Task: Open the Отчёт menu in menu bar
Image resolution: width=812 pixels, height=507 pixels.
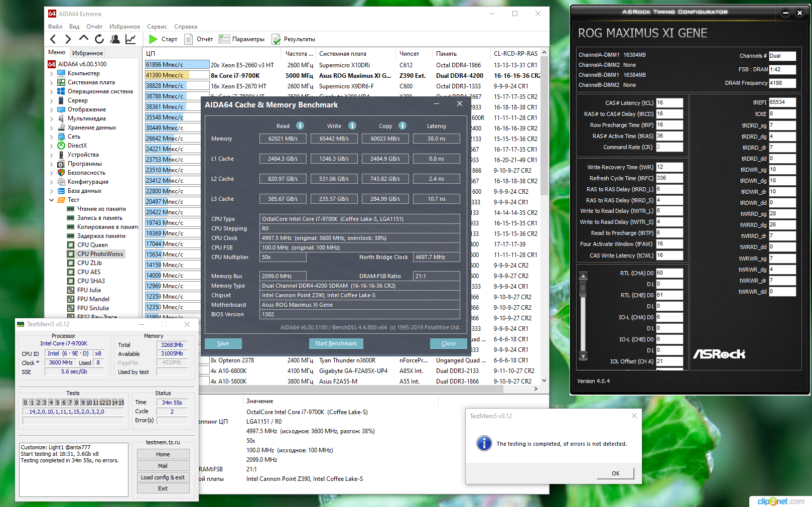Action: [x=94, y=27]
